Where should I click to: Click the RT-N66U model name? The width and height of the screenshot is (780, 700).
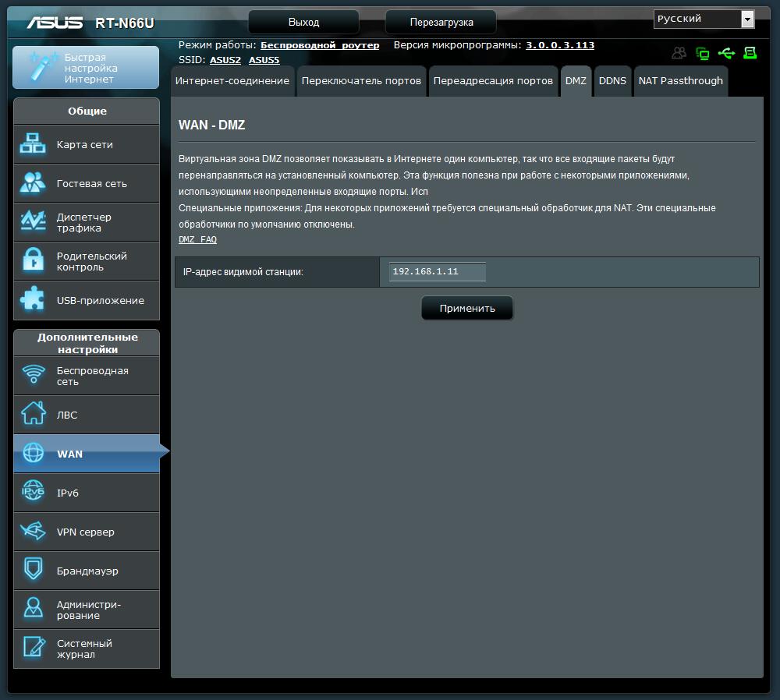pyautogui.click(x=125, y=23)
